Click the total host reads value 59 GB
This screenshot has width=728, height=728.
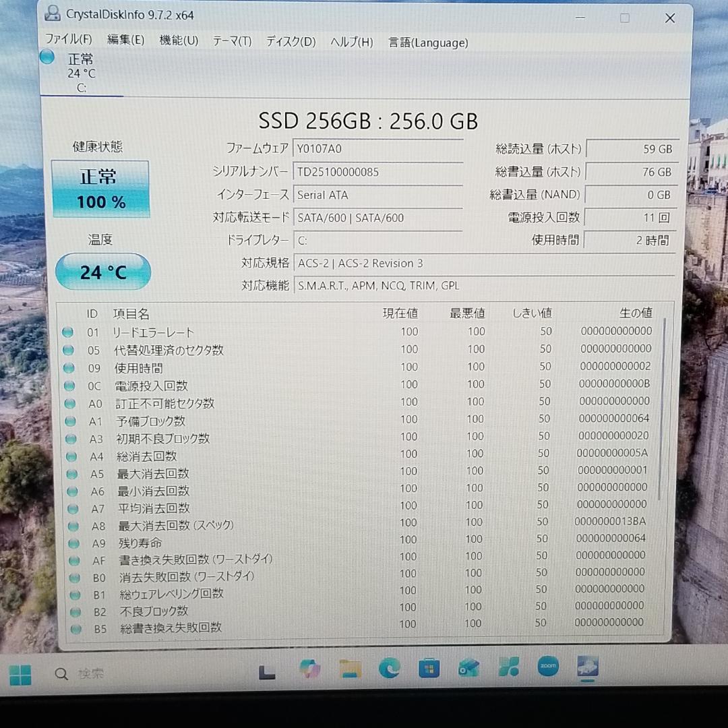pyautogui.click(x=632, y=149)
